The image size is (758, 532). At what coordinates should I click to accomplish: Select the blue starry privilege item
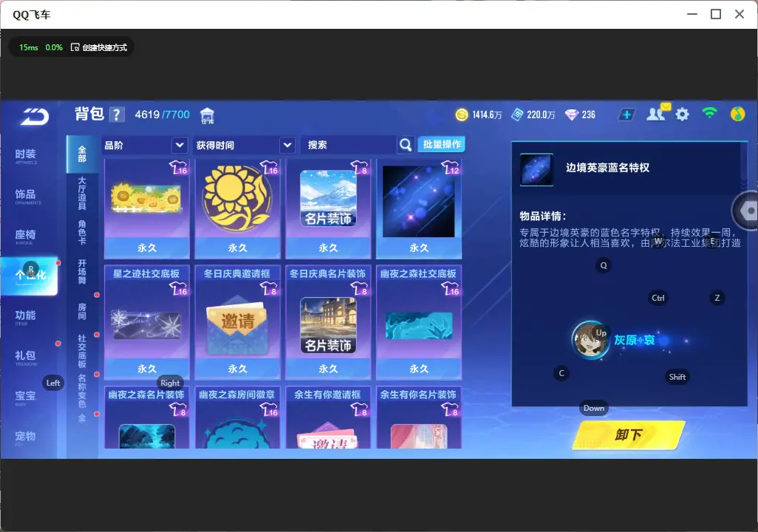point(419,208)
